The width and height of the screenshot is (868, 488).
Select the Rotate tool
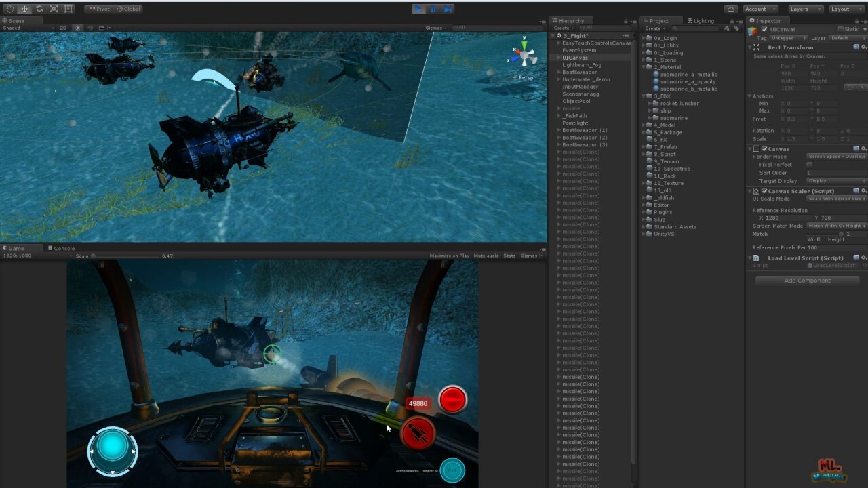point(39,9)
